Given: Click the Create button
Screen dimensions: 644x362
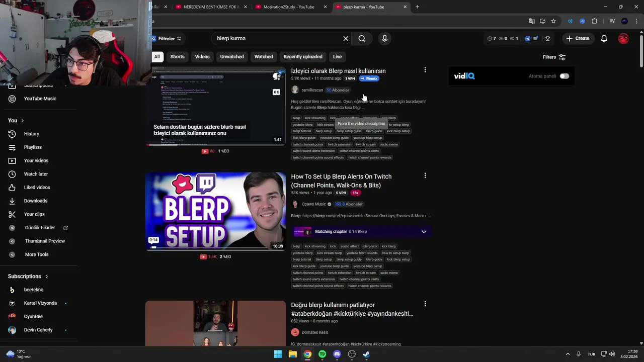Looking at the screenshot, I should click(x=578, y=39).
